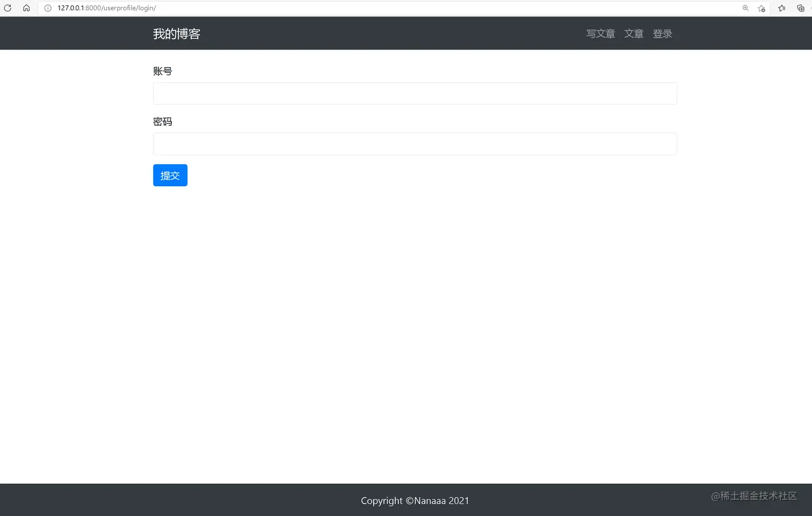Open the favorites list icon
This screenshot has height=516, width=812.
tap(782, 8)
